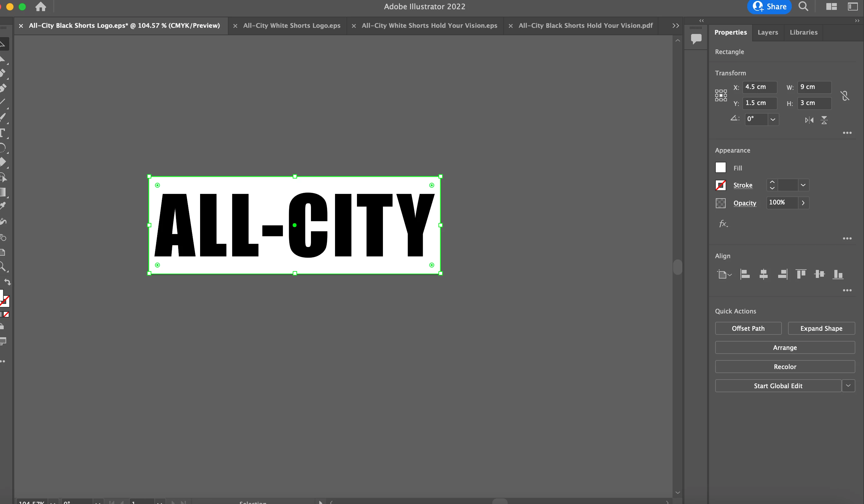
Task: Click the white Fill color swatch
Action: pyautogui.click(x=720, y=168)
